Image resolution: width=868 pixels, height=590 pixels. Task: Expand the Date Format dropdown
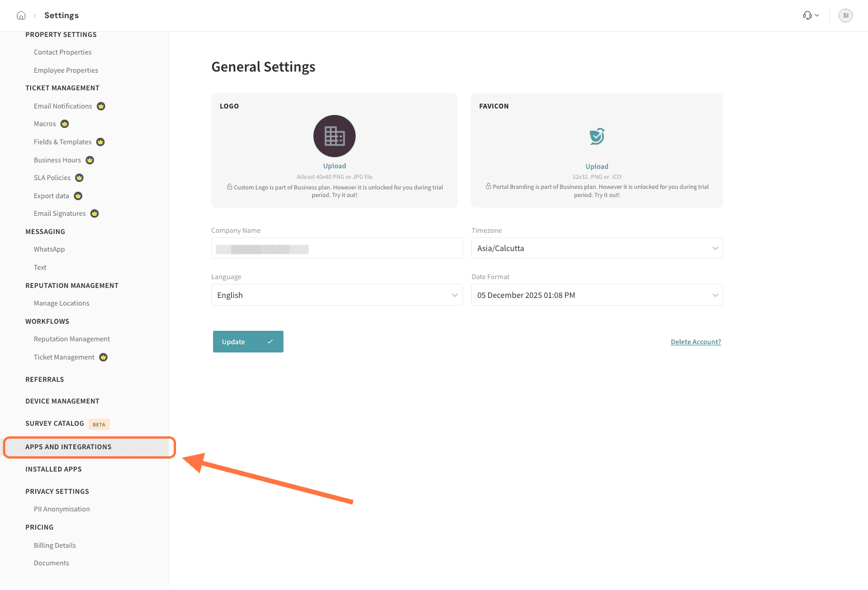(596, 295)
